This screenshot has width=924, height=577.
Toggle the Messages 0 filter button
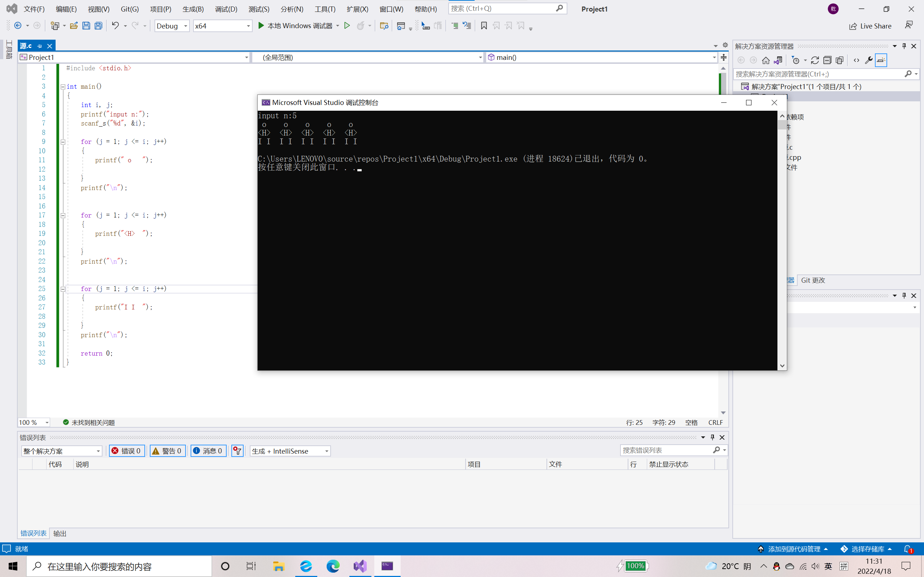coord(208,451)
